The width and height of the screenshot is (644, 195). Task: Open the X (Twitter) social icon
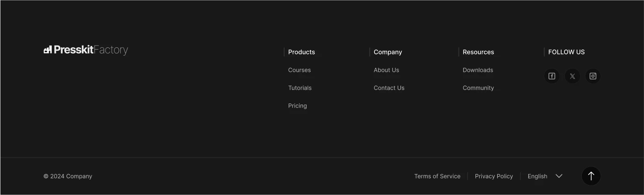572,76
